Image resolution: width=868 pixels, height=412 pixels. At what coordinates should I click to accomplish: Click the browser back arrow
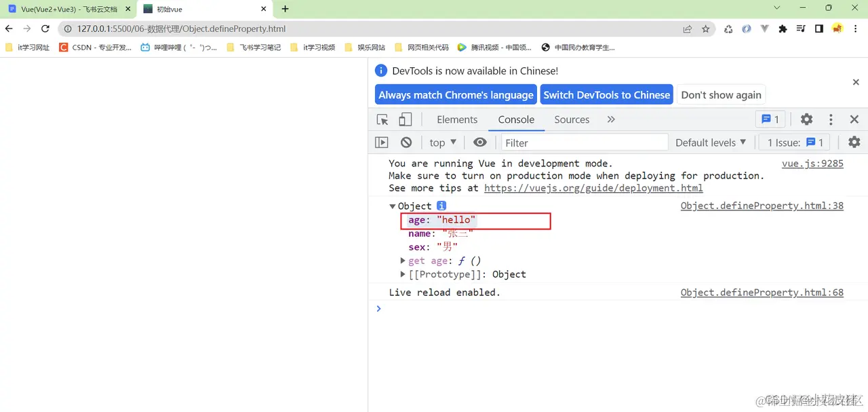(x=9, y=29)
